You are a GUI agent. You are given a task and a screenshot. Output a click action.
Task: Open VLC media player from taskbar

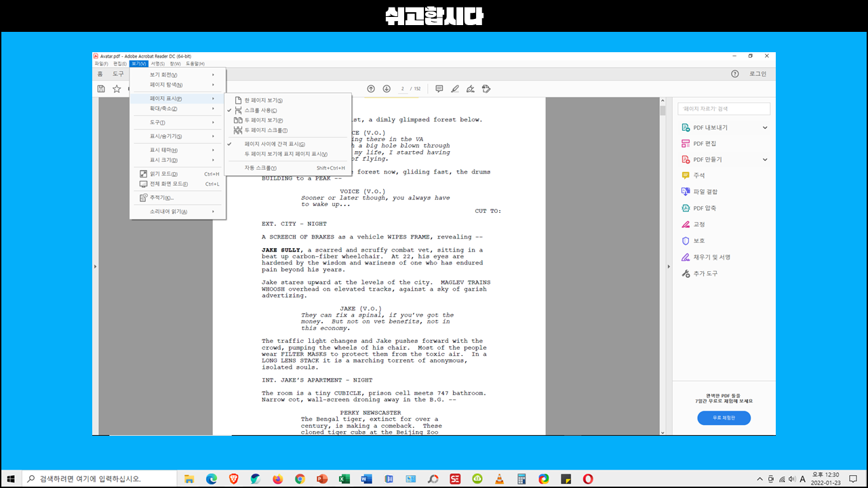(x=499, y=479)
